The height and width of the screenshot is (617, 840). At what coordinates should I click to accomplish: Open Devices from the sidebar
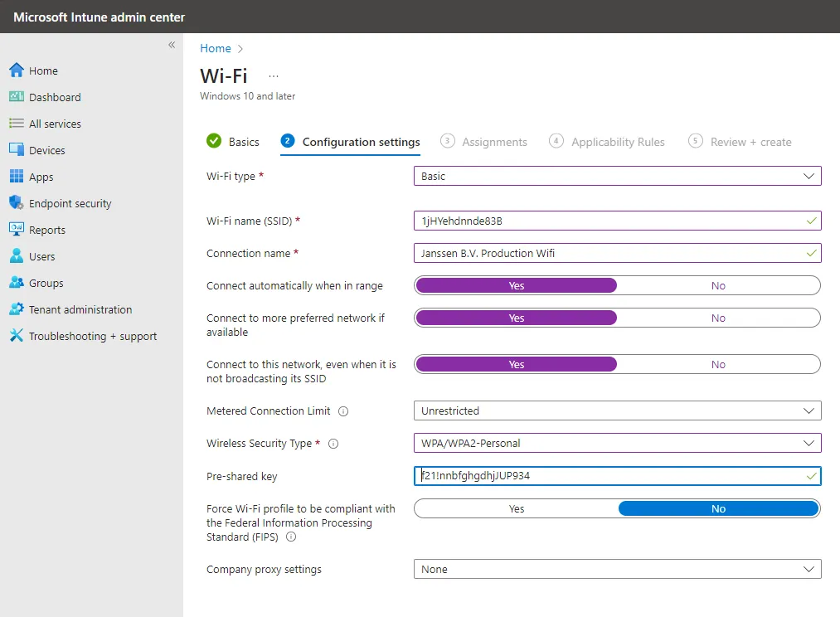[x=47, y=150]
